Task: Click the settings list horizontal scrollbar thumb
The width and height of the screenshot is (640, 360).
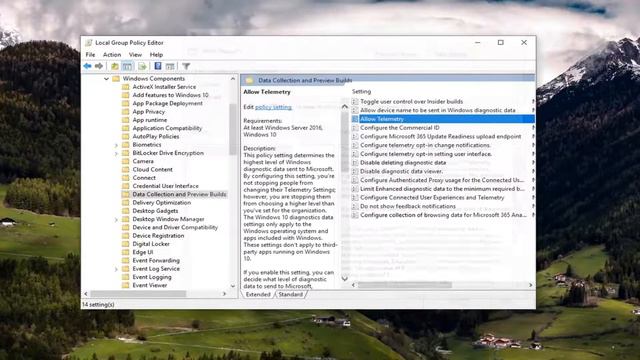Action: [x=405, y=285]
